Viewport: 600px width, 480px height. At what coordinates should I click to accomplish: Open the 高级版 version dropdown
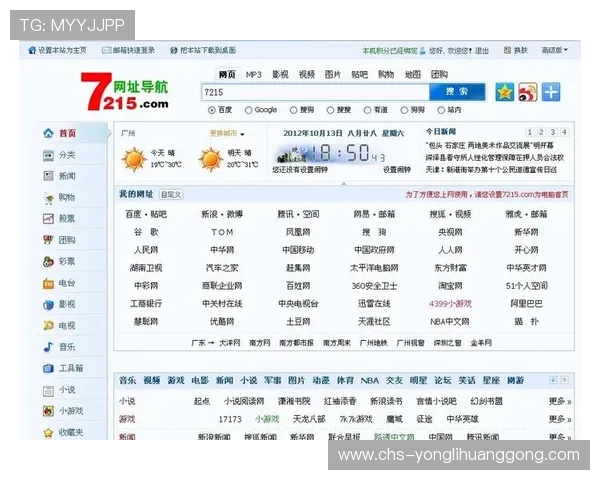tap(554, 50)
